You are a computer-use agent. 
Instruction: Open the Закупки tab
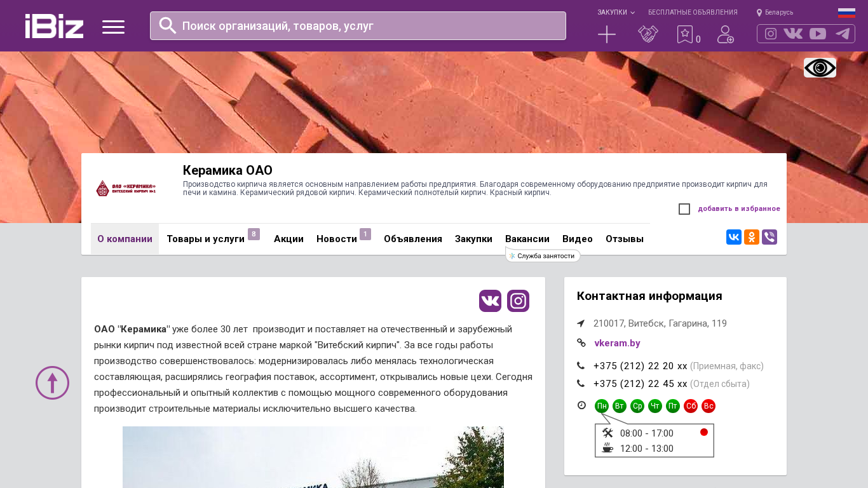pyautogui.click(x=473, y=239)
